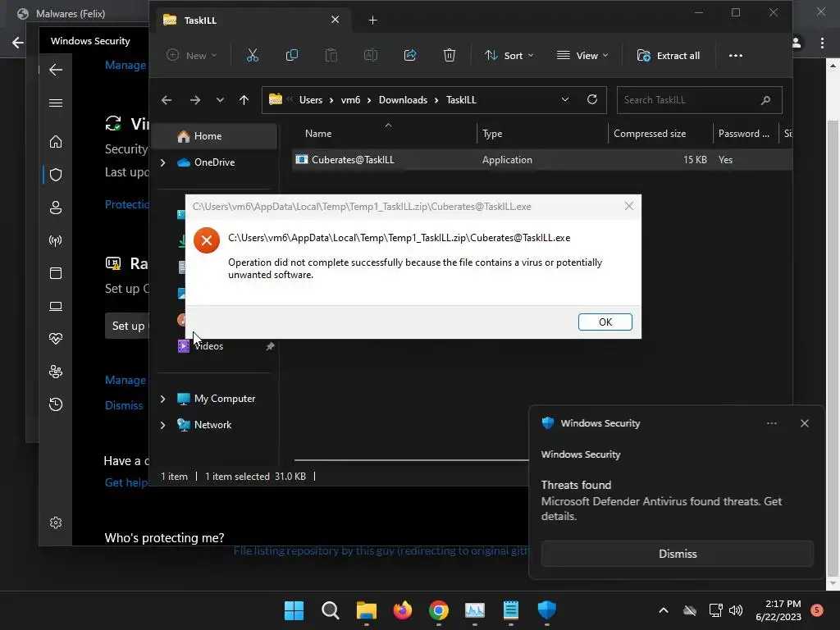Image resolution: width=840 pixels, height=630 pixels.
Task: Expand the Network tree node
Action: click(163, 425)
